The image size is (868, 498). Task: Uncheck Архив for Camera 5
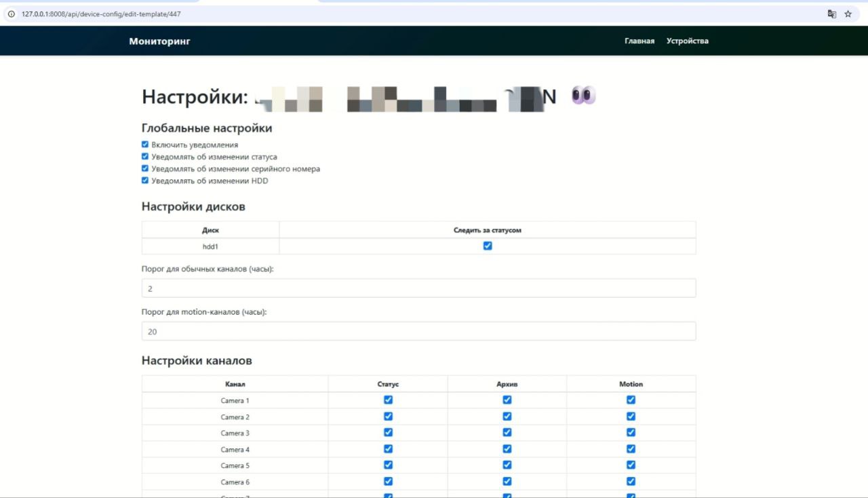point(507,465)
